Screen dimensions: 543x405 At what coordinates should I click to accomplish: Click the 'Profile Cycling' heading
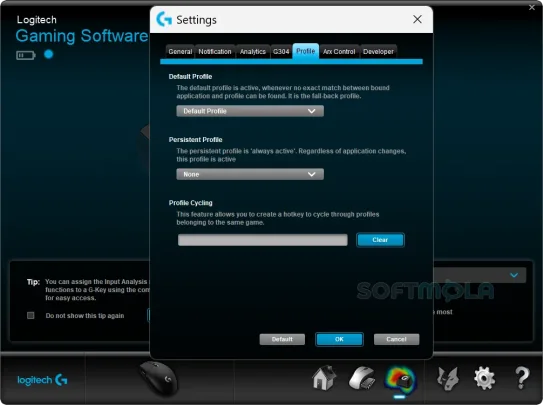tap(190, 203)
